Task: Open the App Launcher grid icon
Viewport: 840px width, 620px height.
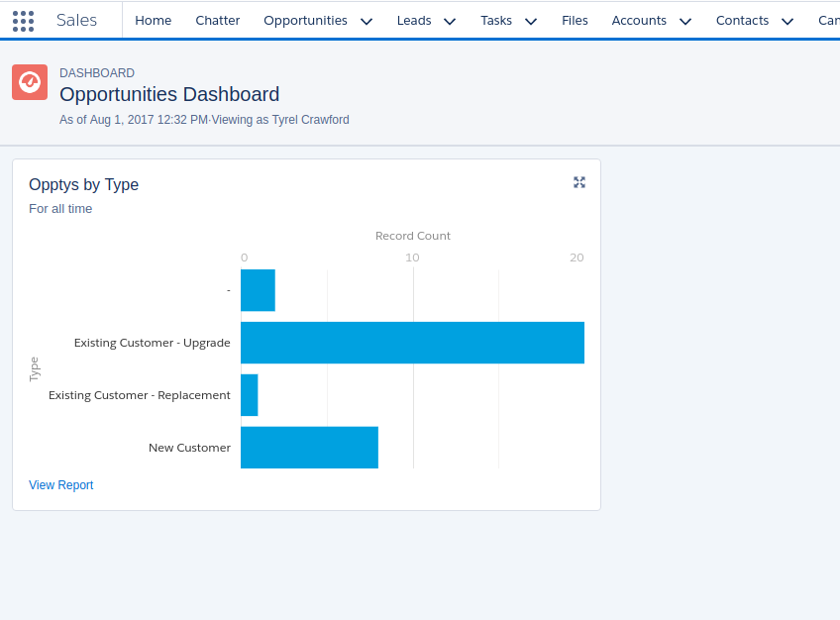Action: coord(23,20)
